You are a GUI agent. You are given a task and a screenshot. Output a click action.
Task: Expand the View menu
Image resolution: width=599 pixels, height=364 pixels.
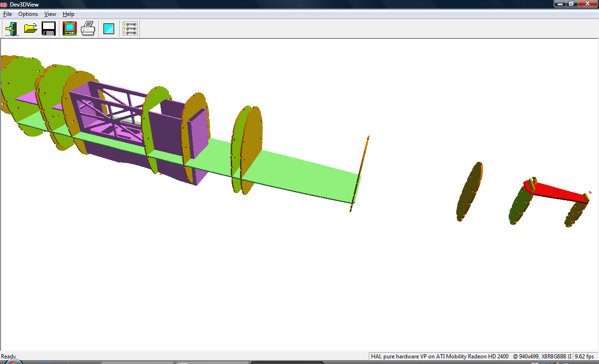pyautogui.click(x=50, y=14)
